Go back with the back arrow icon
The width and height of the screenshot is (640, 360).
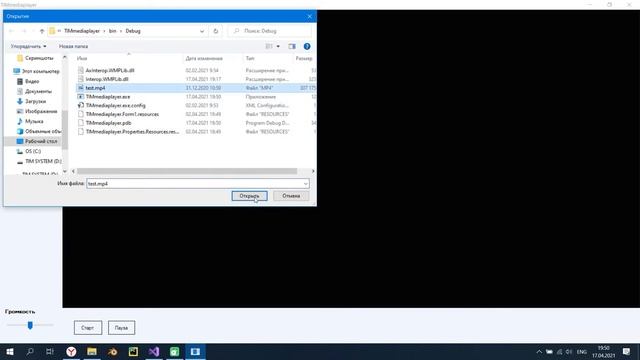click(11, 31)
